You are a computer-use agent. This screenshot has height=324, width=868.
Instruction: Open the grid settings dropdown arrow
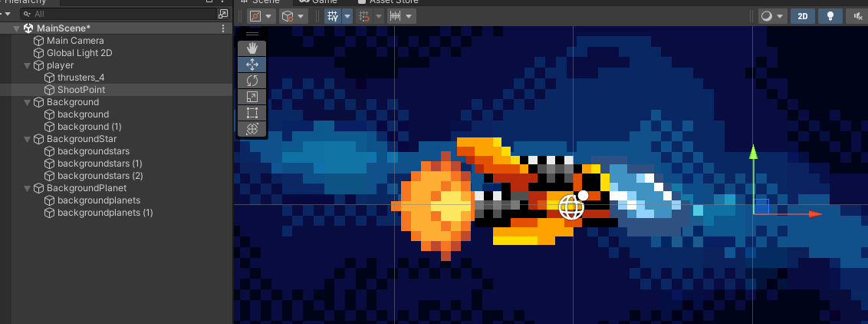tap(347, 17)
